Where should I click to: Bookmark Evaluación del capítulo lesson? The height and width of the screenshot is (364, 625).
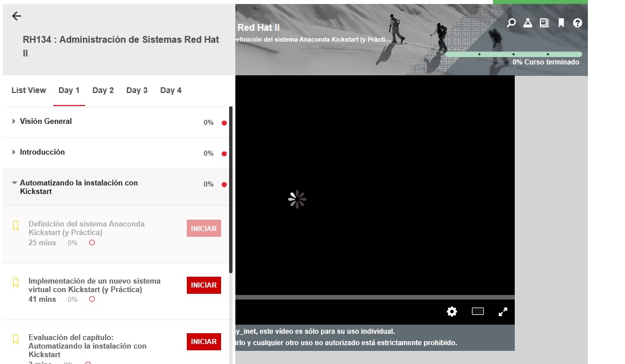tap(16, 339)
